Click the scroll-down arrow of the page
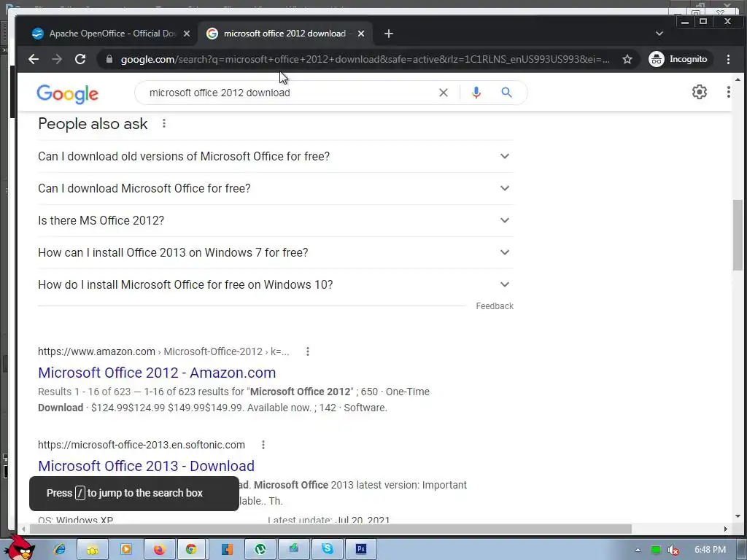This screenshot has height=560, width=747. [738, 516]
